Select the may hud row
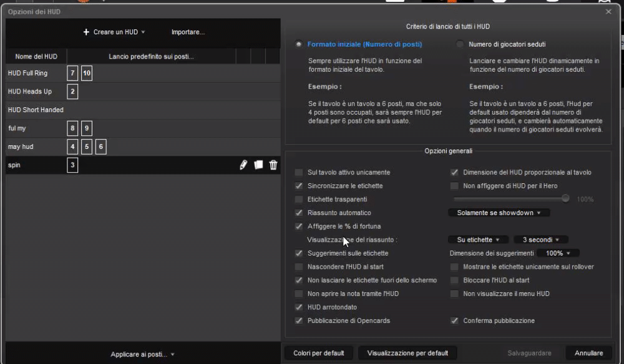The image size is (624, 364). click(x=143, y=146)
